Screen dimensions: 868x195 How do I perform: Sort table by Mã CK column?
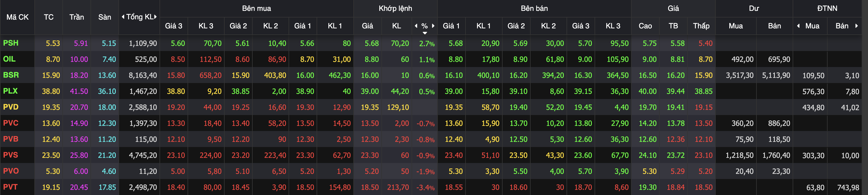(17, 17)
